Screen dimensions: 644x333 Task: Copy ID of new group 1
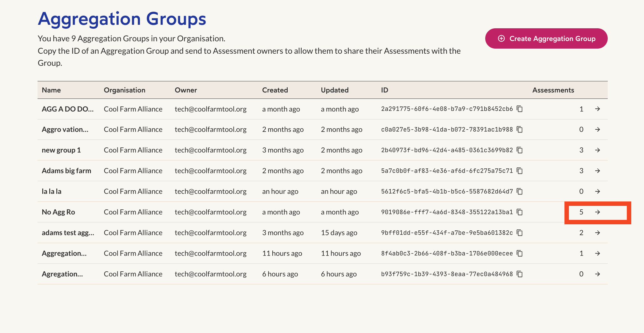pos(520,150)
